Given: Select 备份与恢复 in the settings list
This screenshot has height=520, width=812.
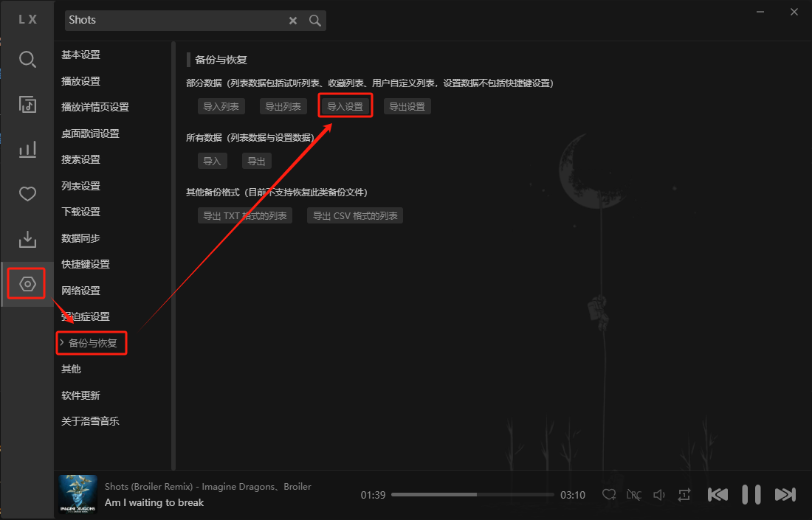Looking at the screenshot, I should 92,343.
